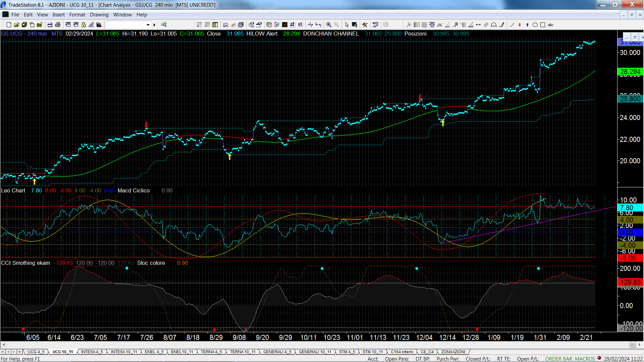Click the Open folder toolbar icon
The width and height of the screenshot is (644, 362).
(x=16, y=25)
